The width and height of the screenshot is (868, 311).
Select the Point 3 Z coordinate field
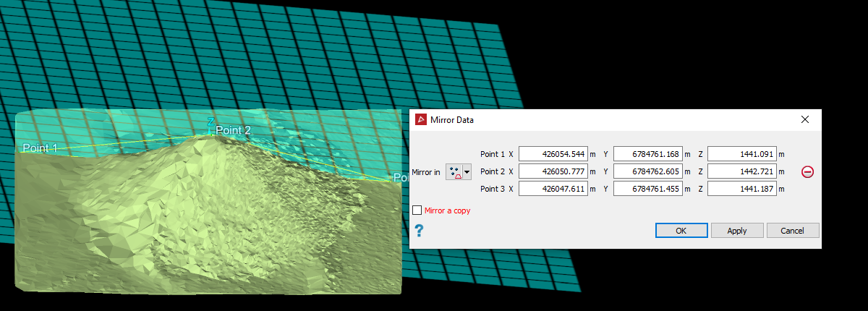(x=742, y=189)
